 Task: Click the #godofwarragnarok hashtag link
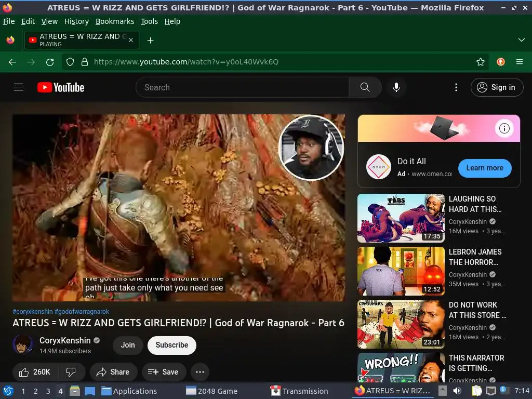82,312
